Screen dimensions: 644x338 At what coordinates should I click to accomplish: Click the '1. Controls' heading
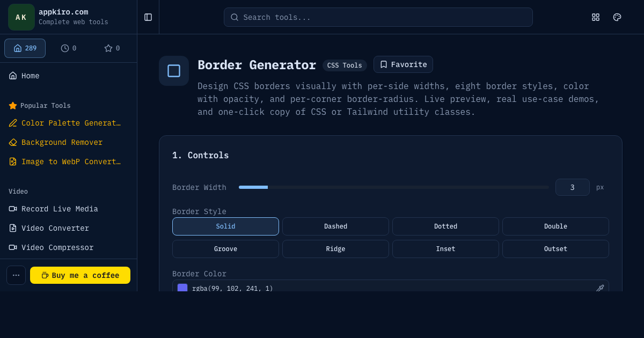[201, 156]
